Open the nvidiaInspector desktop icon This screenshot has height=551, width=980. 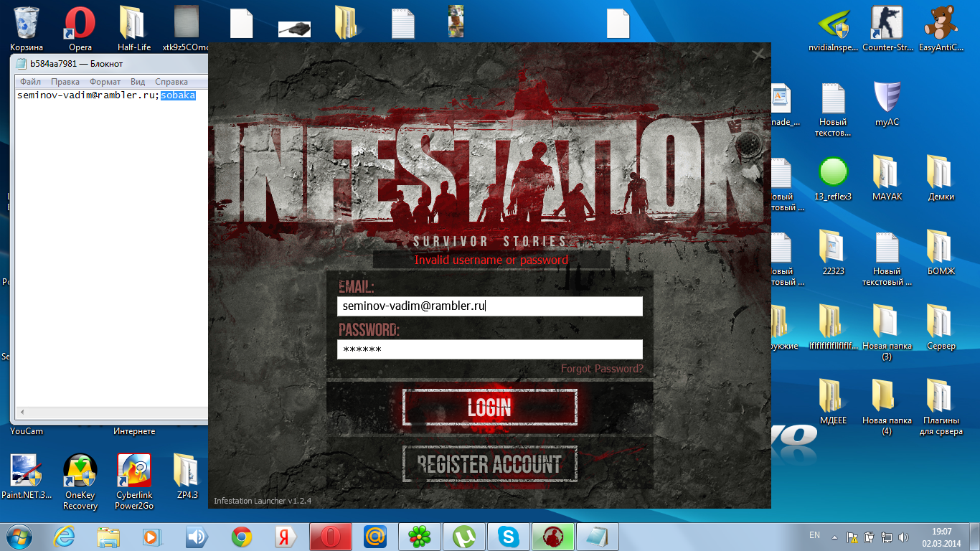[833, 29]
